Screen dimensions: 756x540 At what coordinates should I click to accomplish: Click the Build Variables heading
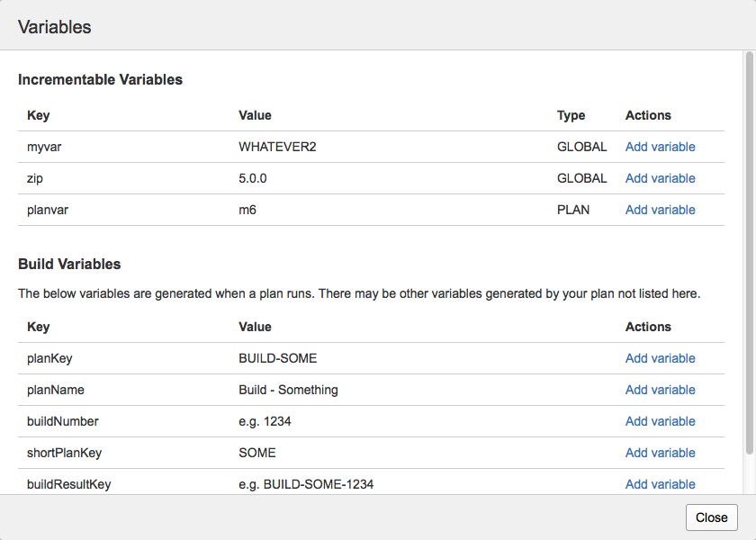tap(69, 265)
